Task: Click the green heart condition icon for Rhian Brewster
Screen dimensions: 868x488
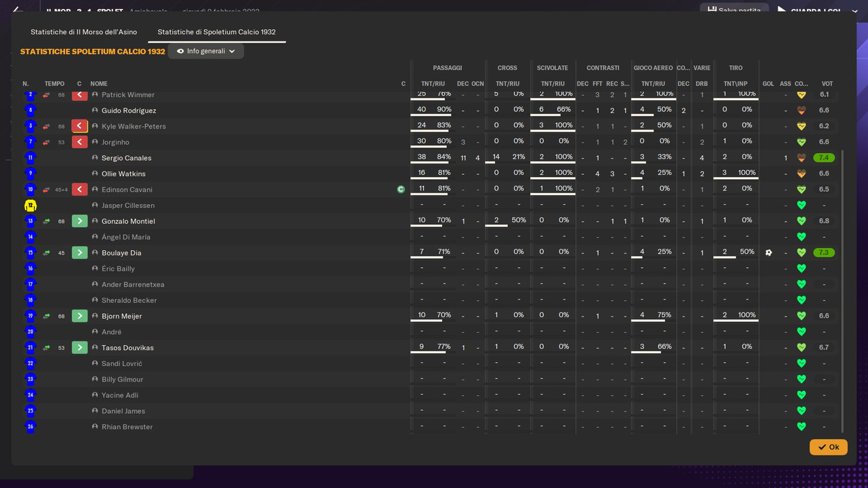Action: pos(801,427)
